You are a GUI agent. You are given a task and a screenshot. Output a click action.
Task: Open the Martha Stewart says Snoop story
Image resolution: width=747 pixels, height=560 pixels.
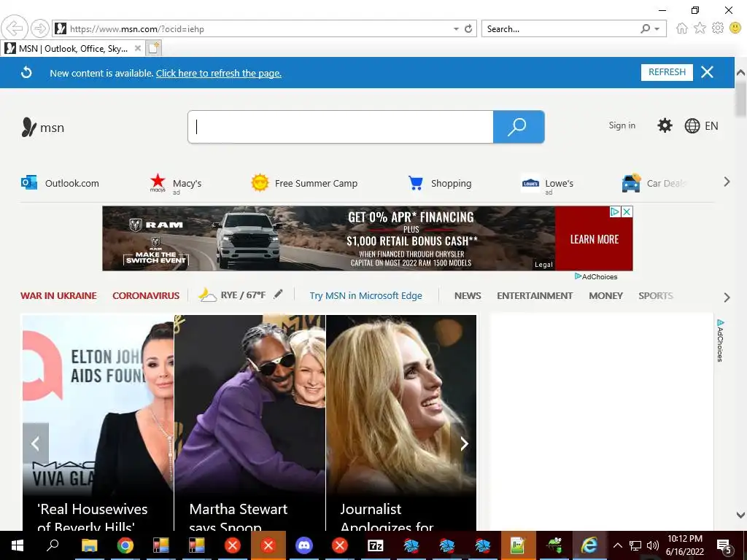pyautogui.click(x=250, y=423)
